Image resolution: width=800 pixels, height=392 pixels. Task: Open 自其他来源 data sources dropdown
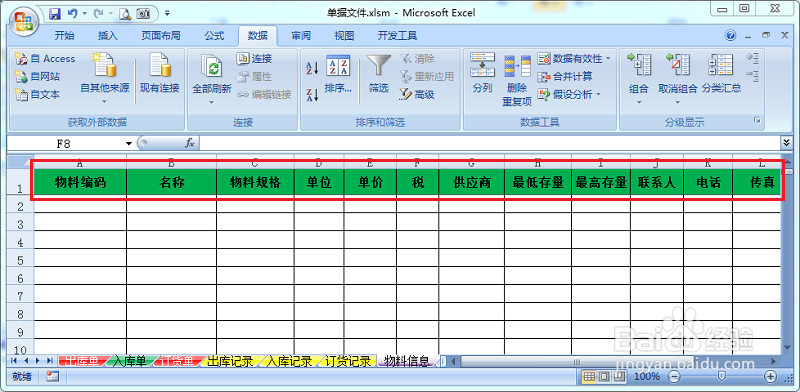pos(105,79)
